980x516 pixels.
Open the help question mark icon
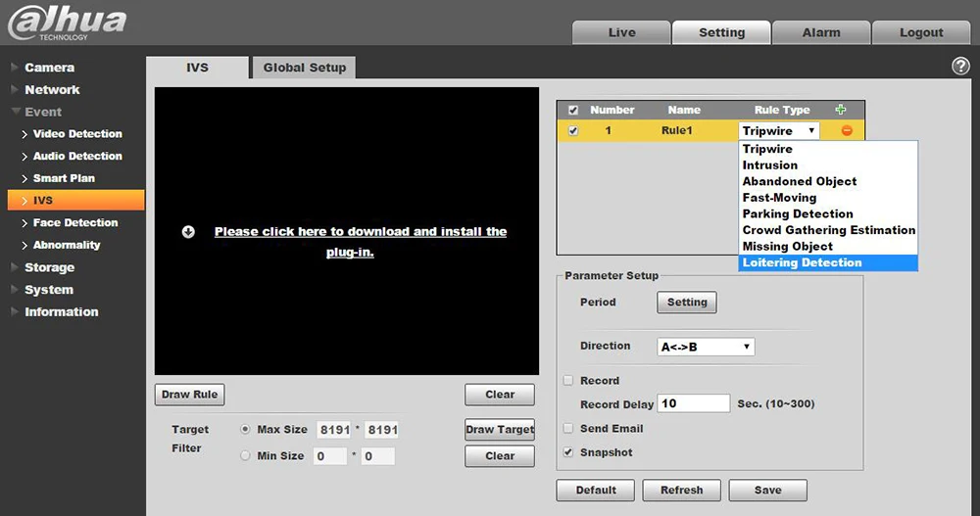point(960,66)
